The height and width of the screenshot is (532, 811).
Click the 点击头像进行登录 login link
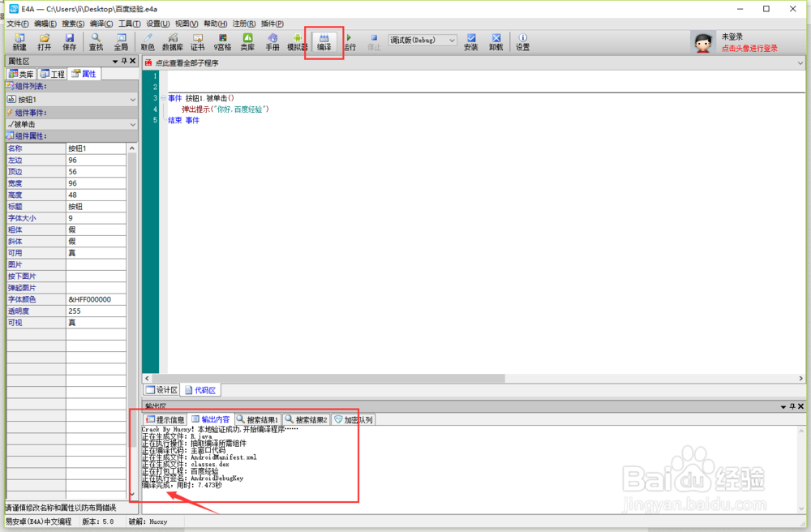[x=749, y=48]
